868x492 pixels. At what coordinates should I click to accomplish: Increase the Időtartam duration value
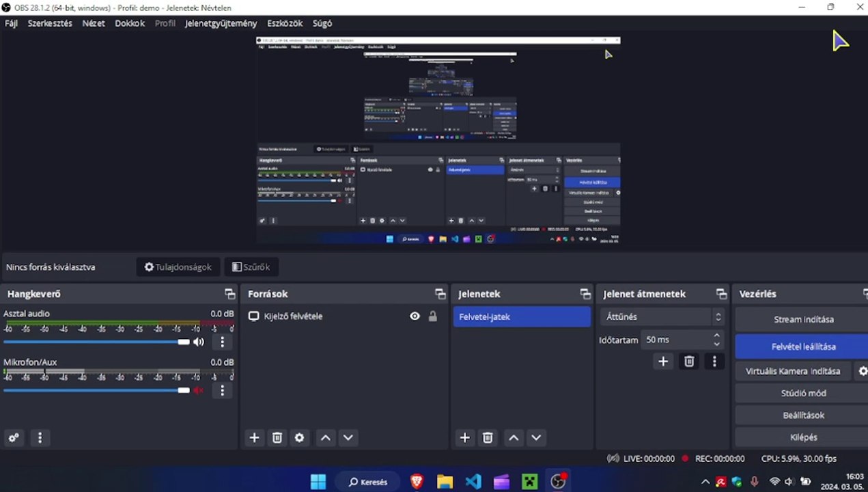pos(716,336)
